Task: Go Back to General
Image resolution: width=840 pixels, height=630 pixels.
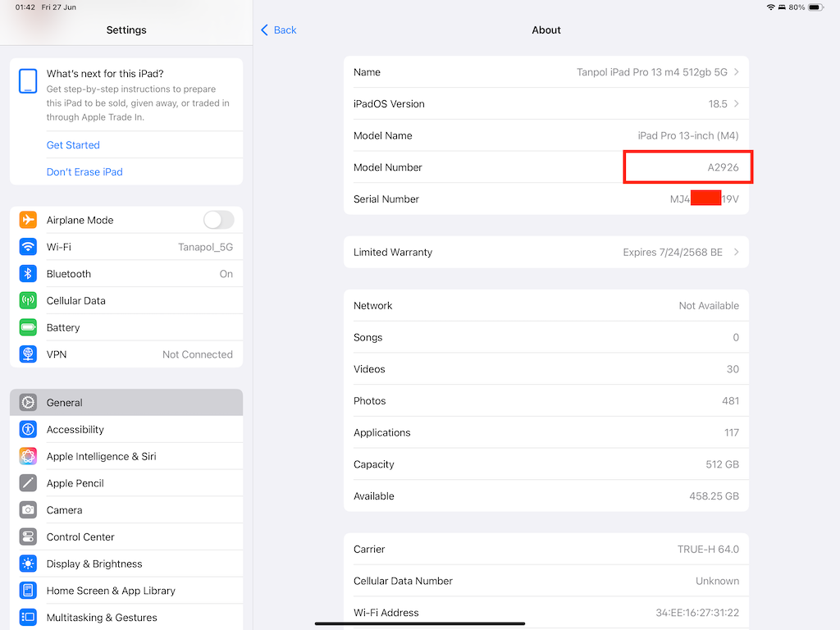Action: tap(279, 30)
